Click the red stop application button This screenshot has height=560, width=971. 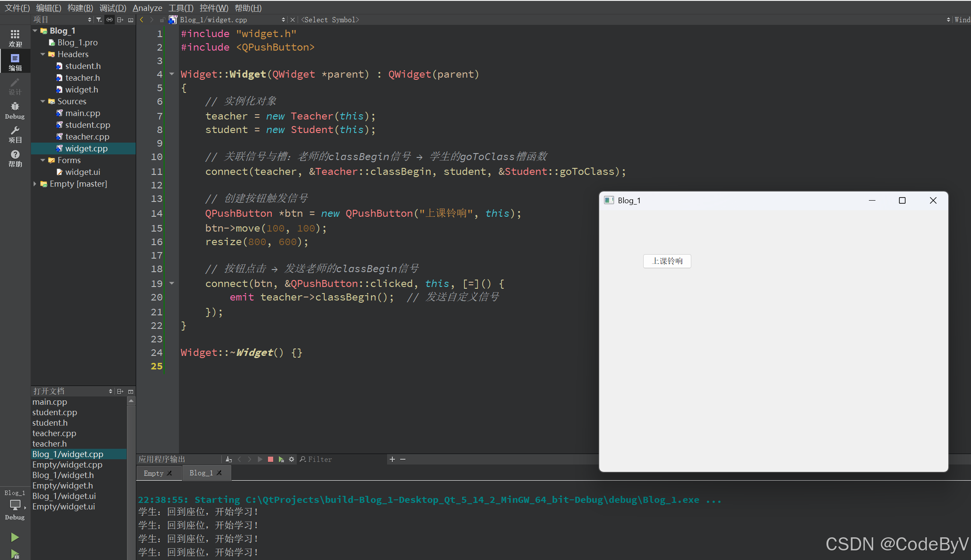pyautogui.click(x=271, y=459)
